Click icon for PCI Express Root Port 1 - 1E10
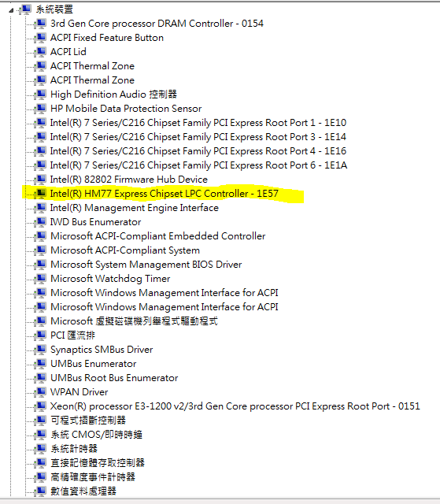The height and width of the screenshot is (504, 440). [x=40, y=123]
